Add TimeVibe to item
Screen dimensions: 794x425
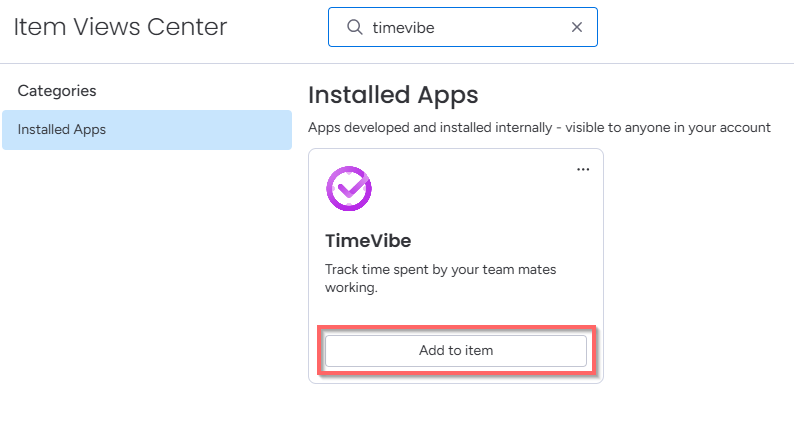tap(456, 351)
